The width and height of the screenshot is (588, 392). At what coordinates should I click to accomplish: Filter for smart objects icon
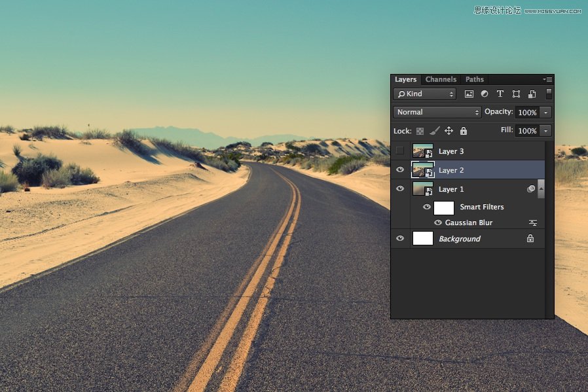point(532,94)
